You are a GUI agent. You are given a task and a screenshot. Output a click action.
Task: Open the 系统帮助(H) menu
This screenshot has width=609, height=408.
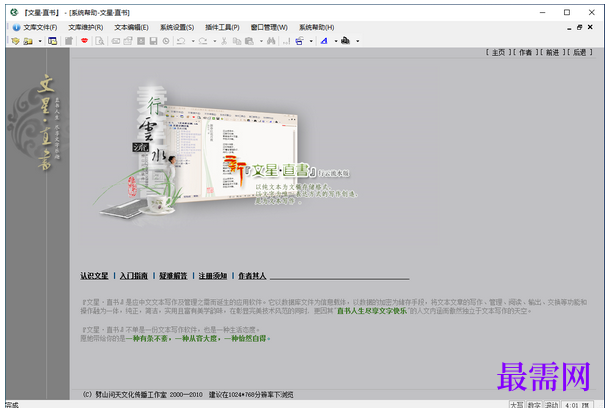317,27
